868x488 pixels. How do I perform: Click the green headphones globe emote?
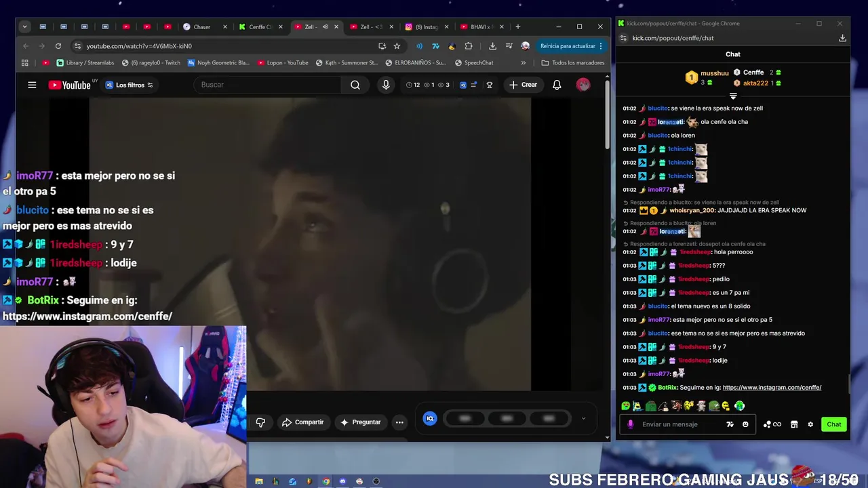click(x=739, y=406)
